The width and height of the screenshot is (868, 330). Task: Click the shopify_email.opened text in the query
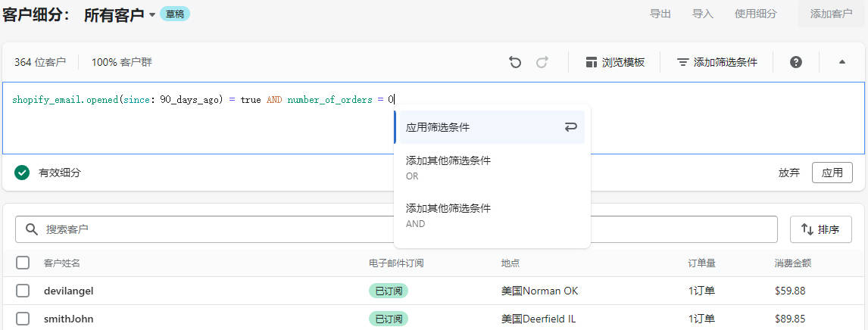click(x=64, y=100)
